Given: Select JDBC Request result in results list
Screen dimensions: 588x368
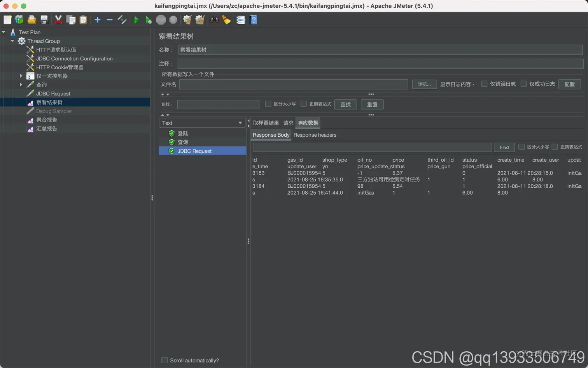Looking at the screenshot, I should pyautogui.click(x=202, y=151).
